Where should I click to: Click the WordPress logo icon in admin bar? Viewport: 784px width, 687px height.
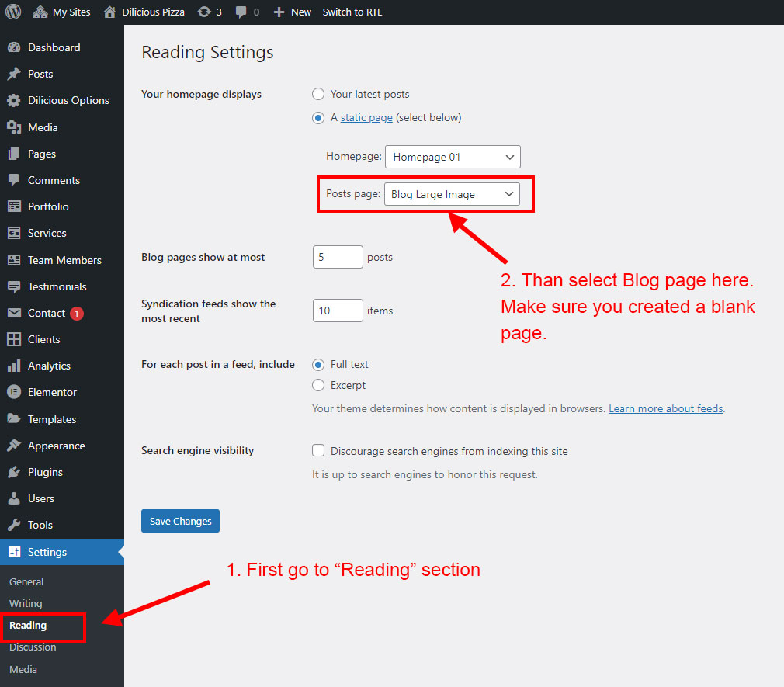pos(13,12)
